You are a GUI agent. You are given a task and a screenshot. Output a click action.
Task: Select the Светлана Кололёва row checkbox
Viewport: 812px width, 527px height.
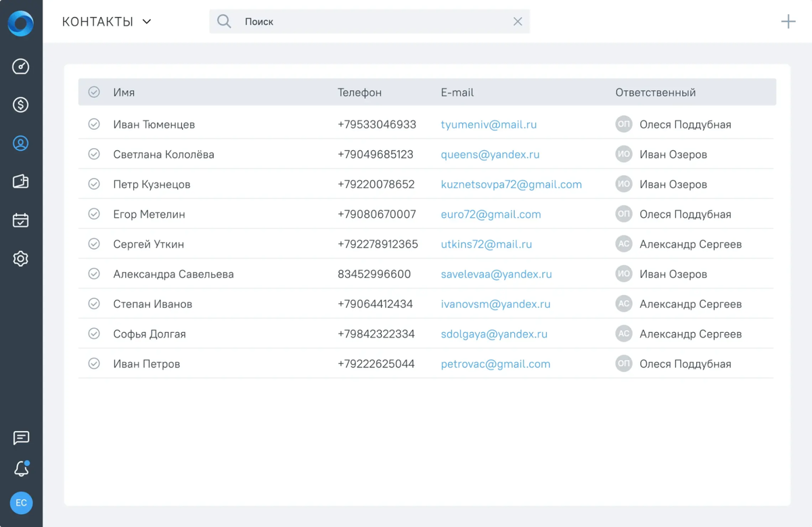point(94,154)
